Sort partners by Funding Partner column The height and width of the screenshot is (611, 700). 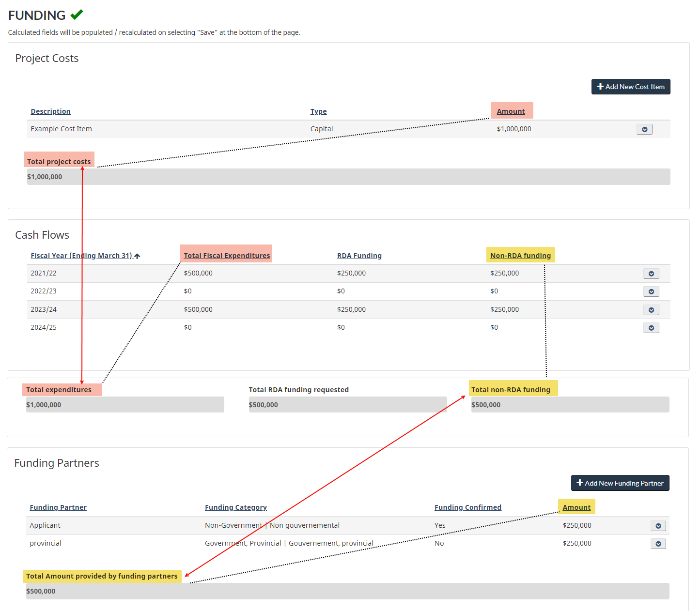coord(58,507)
